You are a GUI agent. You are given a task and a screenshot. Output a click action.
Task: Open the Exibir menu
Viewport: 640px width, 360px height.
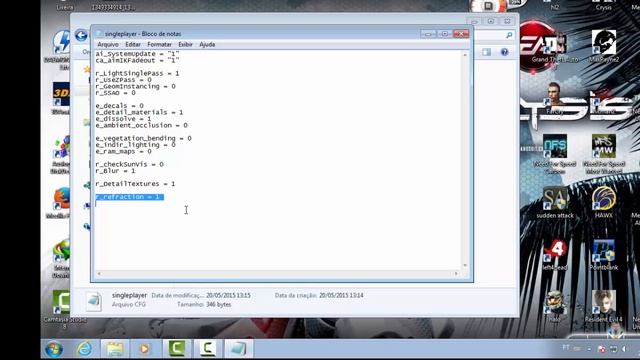[x=185, y=44]
